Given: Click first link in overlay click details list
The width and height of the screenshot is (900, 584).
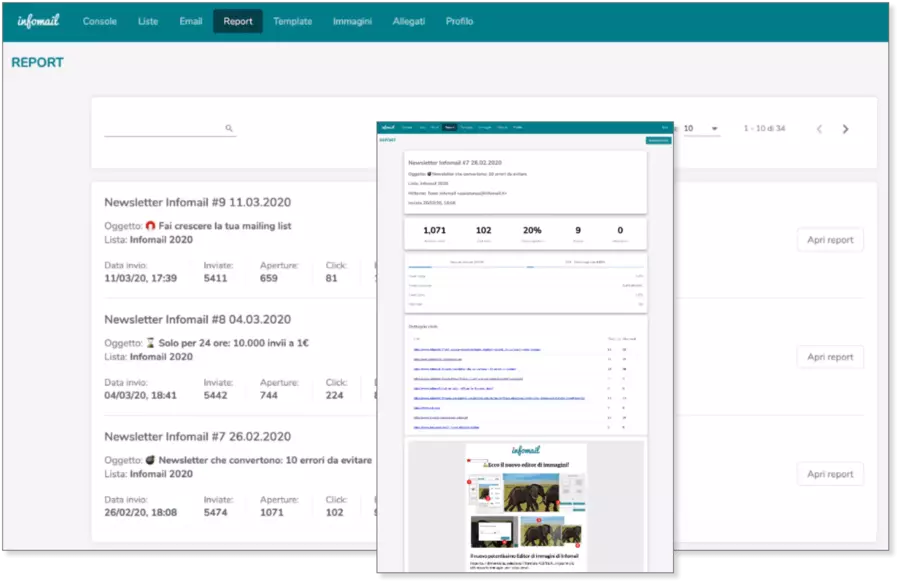Looking at the screenshot, I should [476, 349].
